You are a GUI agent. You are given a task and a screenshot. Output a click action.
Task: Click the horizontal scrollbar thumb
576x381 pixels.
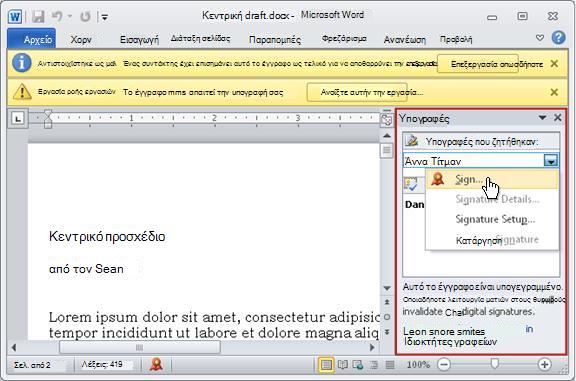140,347
